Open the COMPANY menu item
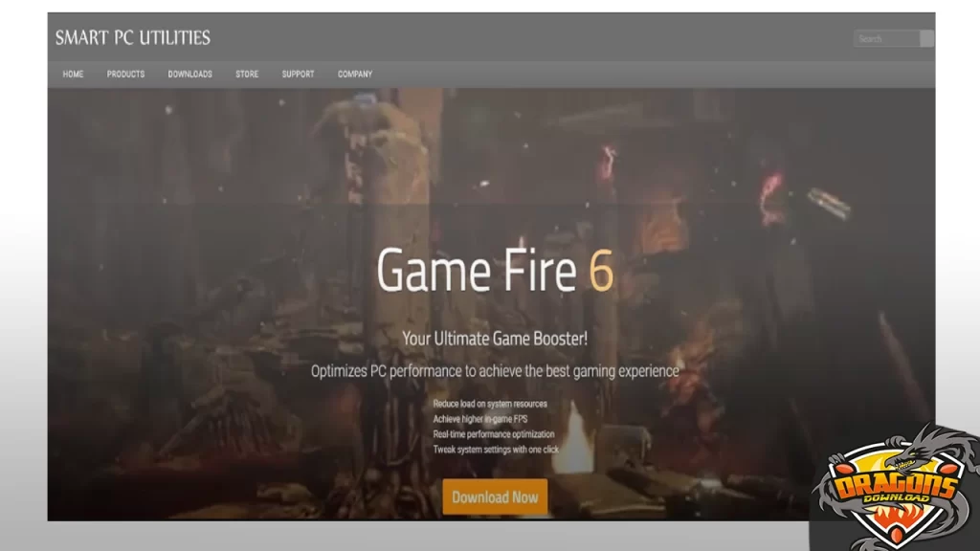 click(354, 74)
